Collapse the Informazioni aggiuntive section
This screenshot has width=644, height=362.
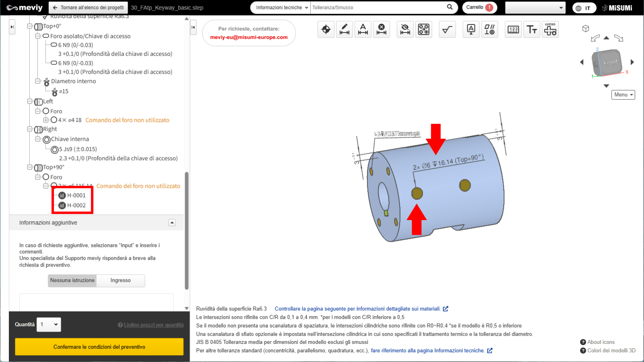coord(172,222)
